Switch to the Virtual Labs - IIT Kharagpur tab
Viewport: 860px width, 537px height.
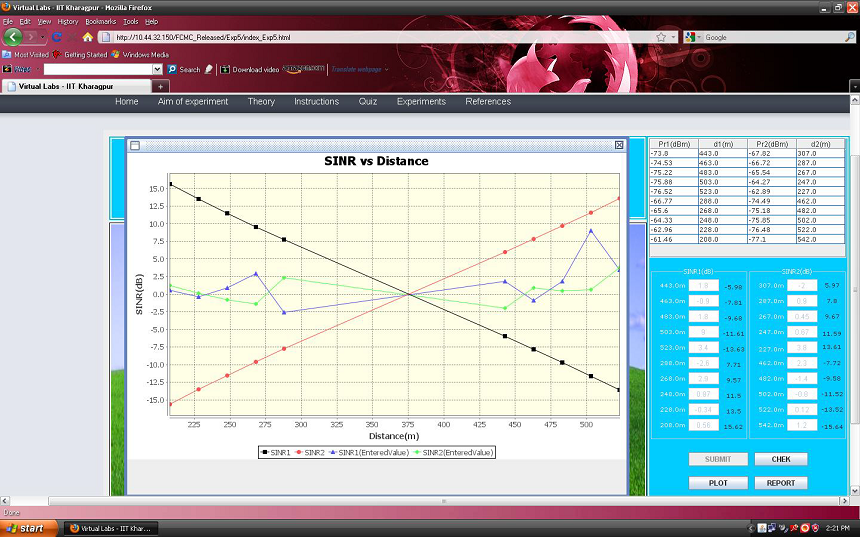[x=74, y=87]
